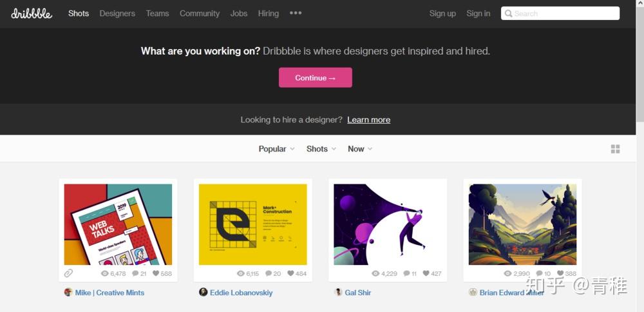Viewport: 644px width, 312px height.
Task: Expand the Now timeframe dropdown
Action: 360,149
